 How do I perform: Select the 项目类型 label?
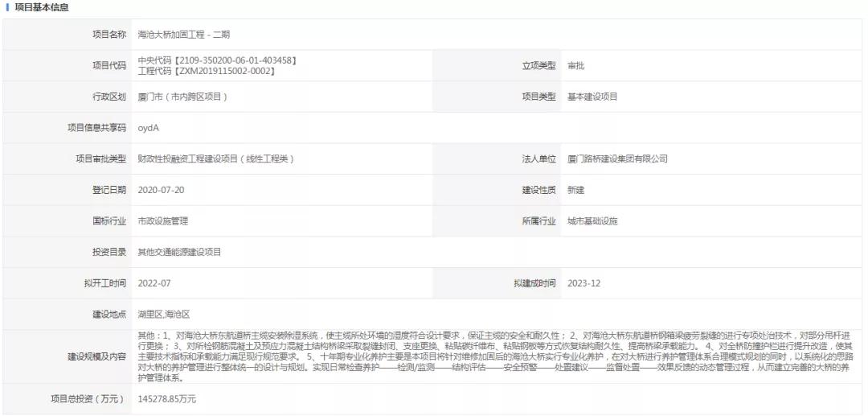tap(538, 97)
